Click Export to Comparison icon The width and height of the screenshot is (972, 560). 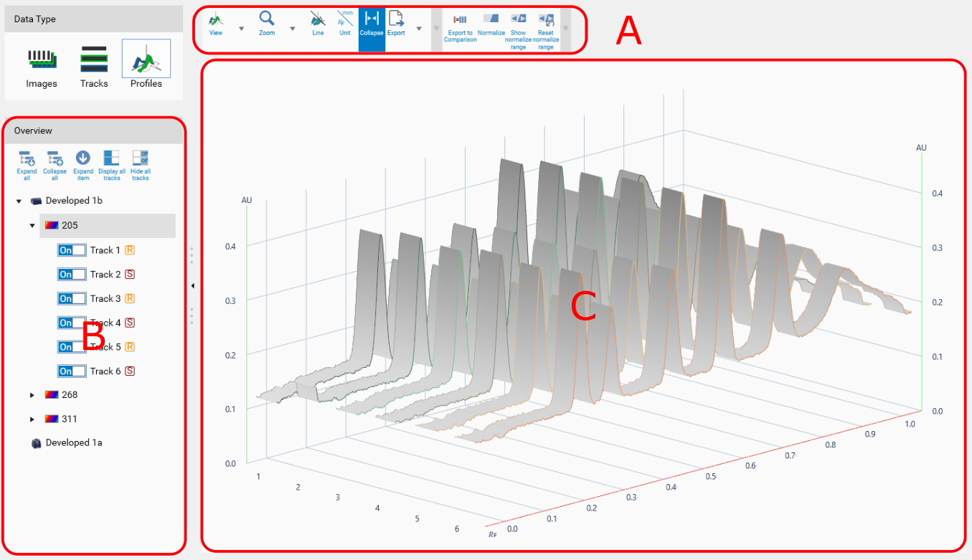click(460, 22)
